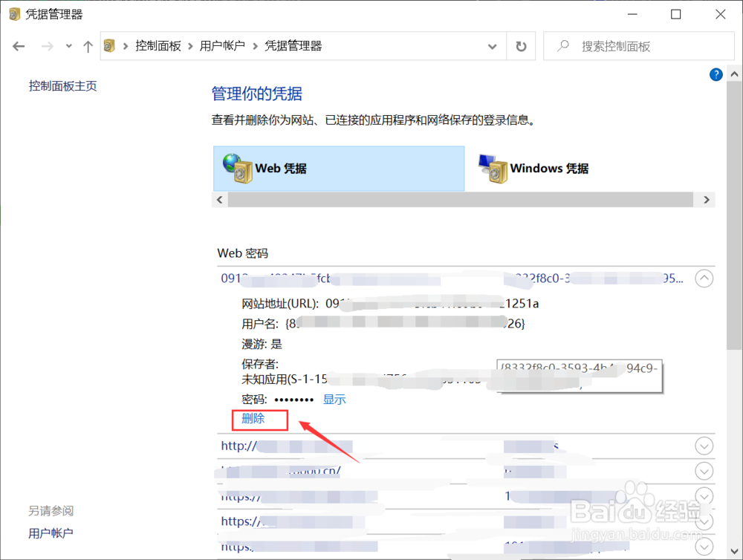Open 用户帐户 under 另请参阅
The image size is (743, 560).
point(51,533)
